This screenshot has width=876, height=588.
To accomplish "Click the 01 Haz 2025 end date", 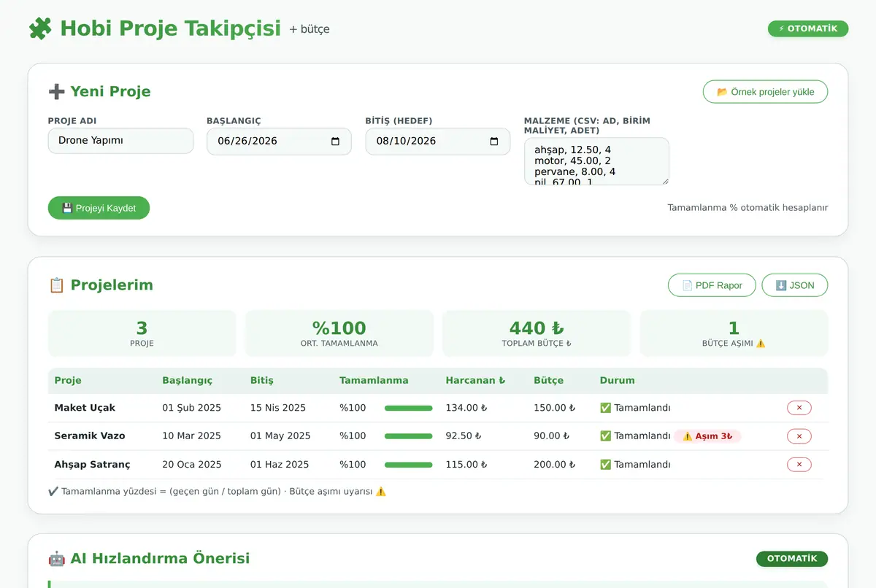I will (x=279, y=465).
